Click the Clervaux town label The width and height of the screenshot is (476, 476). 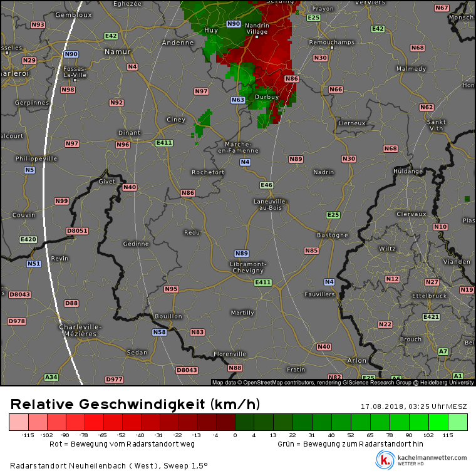coord(411,214)
